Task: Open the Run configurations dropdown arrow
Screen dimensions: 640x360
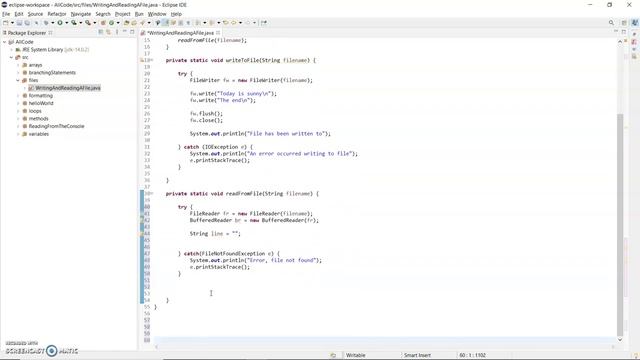Action: coord(67,23)
